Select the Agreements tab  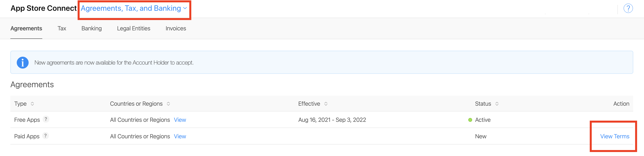point(26,28)
